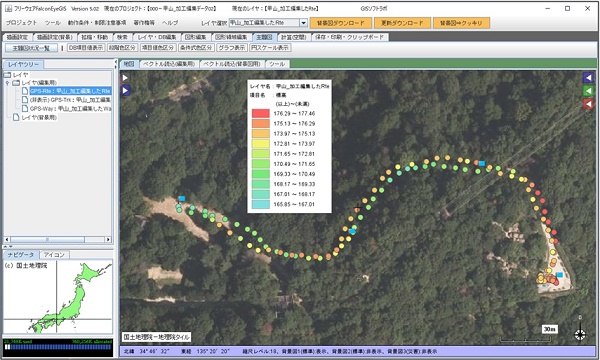Click the blue waypoint square at the eastern clearing
Viewport: 600px width, 360px height.
coord(560,275)
